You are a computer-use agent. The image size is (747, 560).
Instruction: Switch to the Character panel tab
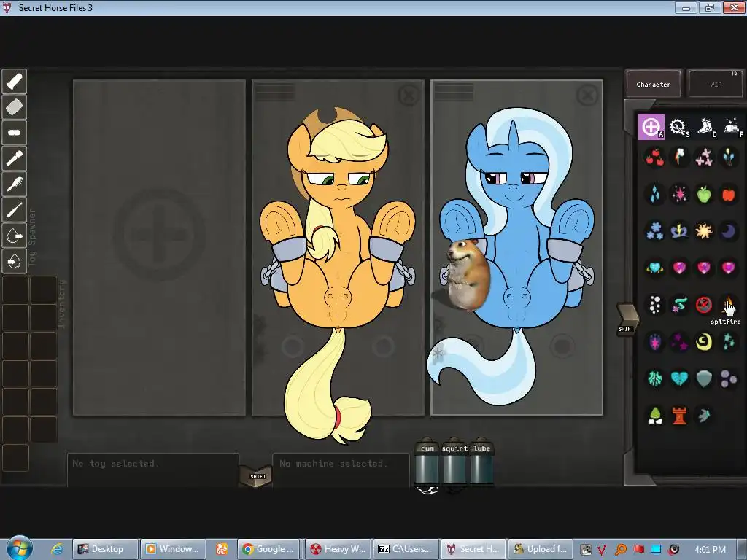(x=653, y=85)
